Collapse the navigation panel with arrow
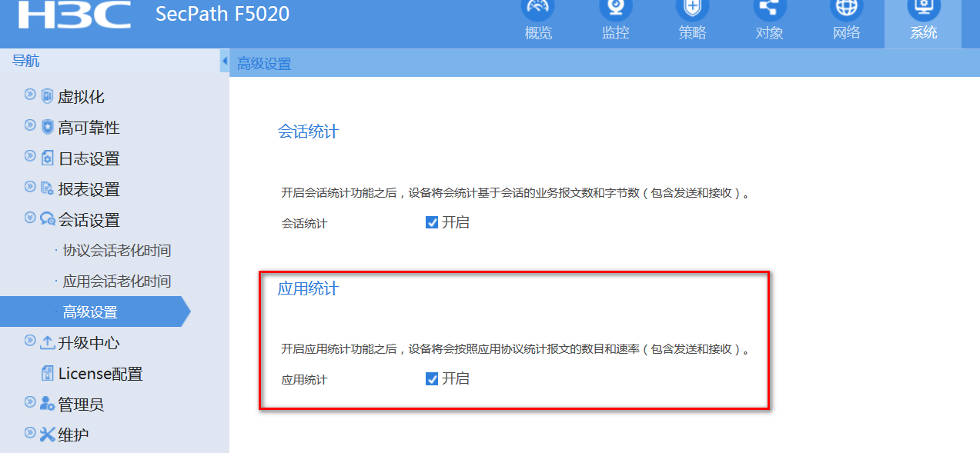Image resolution: width=980 pixels, height=453 pixels. point(225,61)
